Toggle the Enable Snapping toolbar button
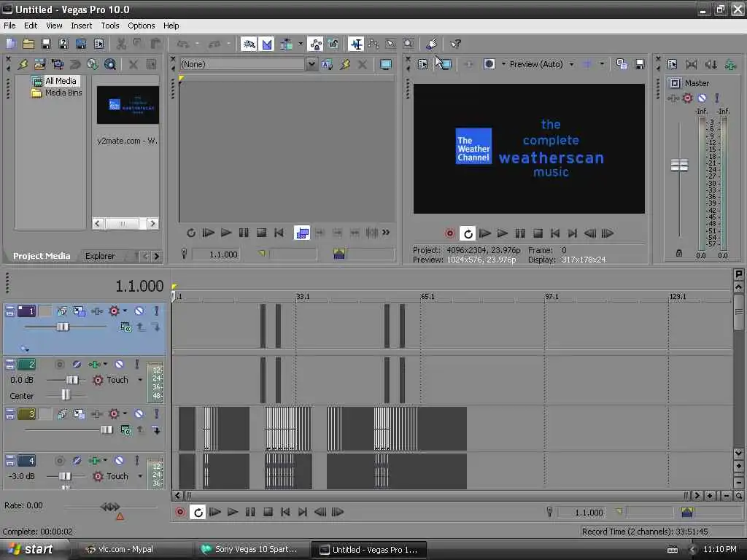Viewport: 747px width, 560px height. coord(249,44)
